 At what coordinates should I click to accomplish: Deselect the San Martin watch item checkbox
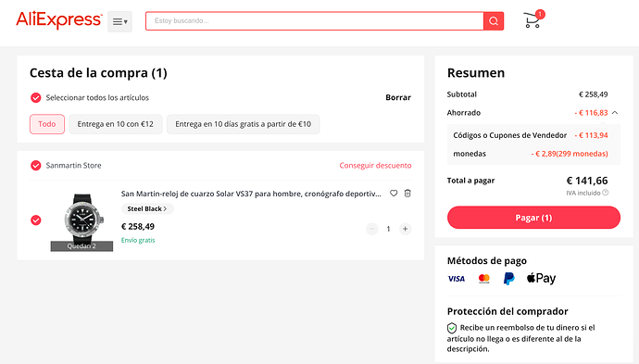click(36, 220)
